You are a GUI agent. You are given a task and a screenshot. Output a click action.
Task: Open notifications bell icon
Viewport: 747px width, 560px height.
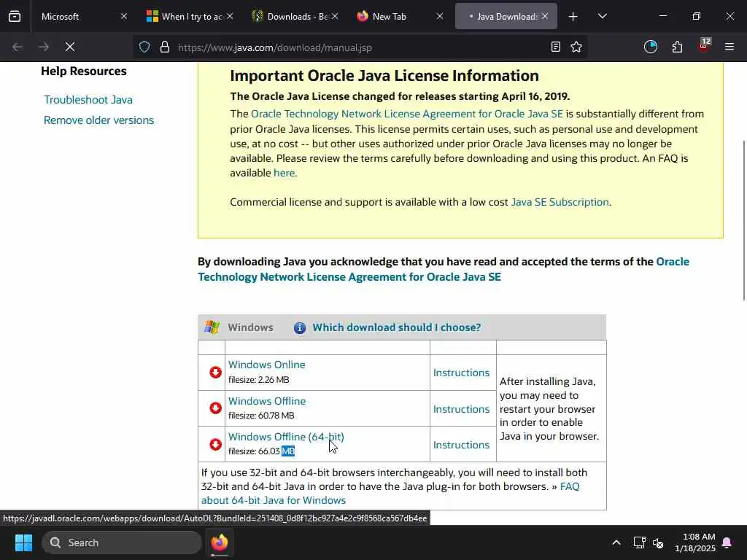(727, 542)
